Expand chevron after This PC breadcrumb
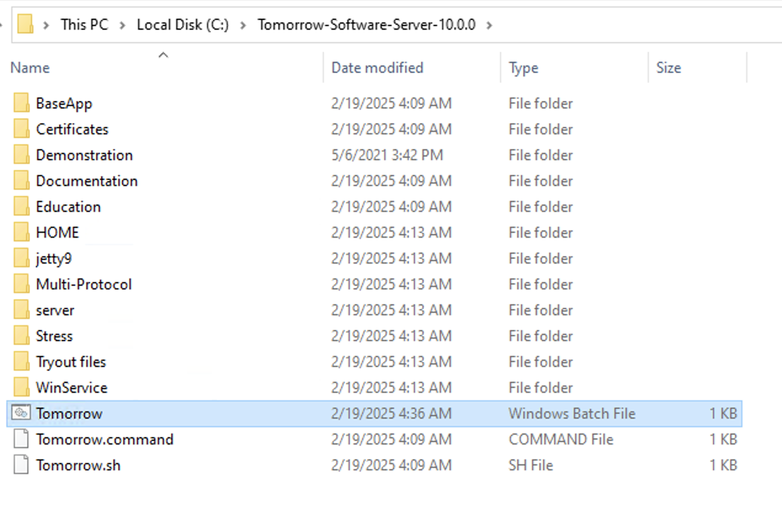 (x=123, y=25)
